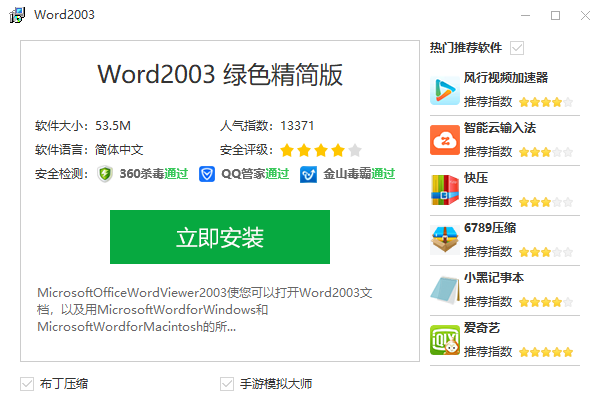Viewport: 600px width, 400px height.
Task: Select the 爱奇艺 title text
Action: coord(482,328)
